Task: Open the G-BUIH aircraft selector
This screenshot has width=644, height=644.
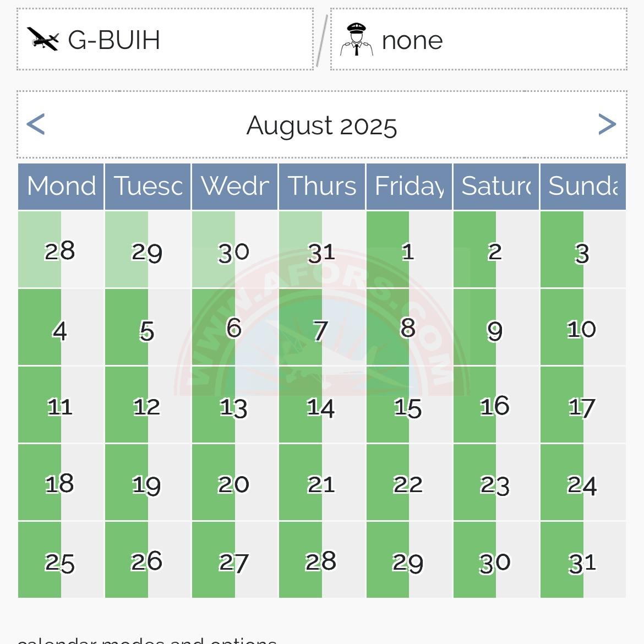Action: point(165,40)
